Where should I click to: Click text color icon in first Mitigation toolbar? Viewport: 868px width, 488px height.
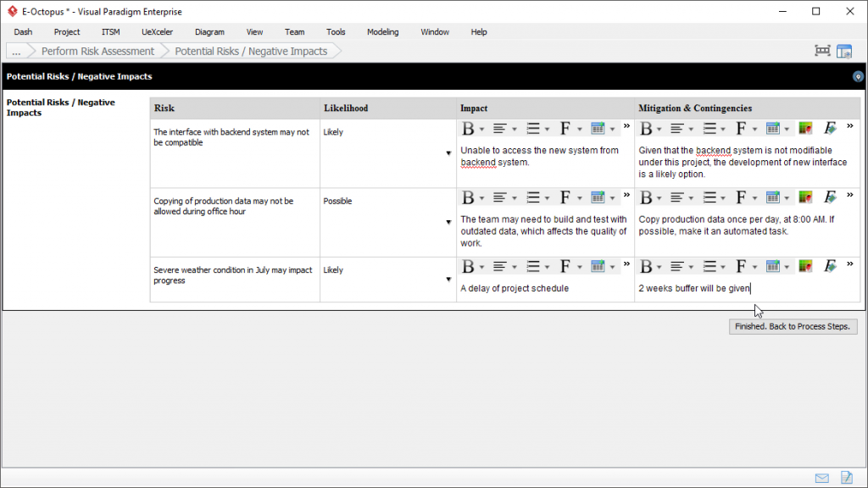805,129
